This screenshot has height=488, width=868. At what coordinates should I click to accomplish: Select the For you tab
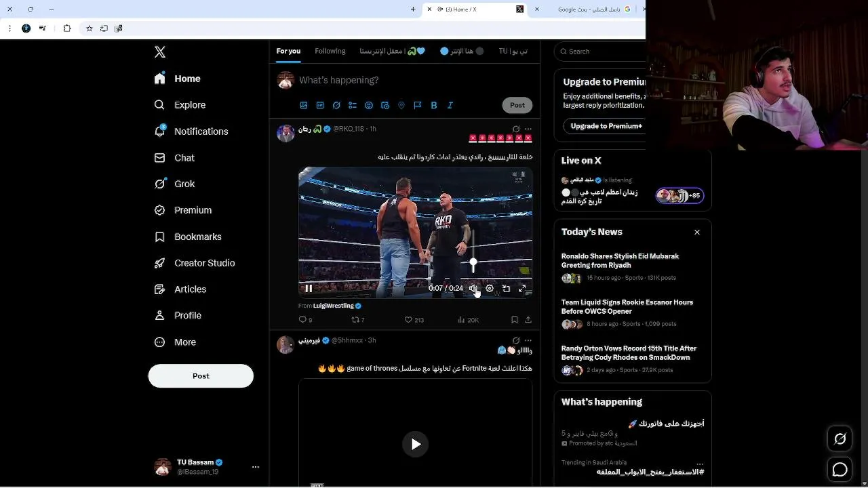288,51
